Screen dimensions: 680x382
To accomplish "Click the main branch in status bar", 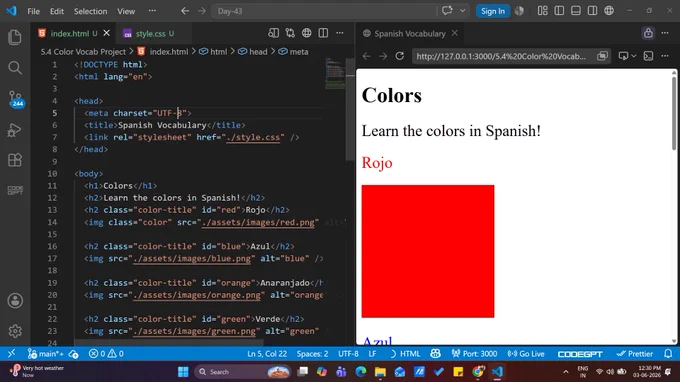I will pyautogui.click(x=45, y=354).
